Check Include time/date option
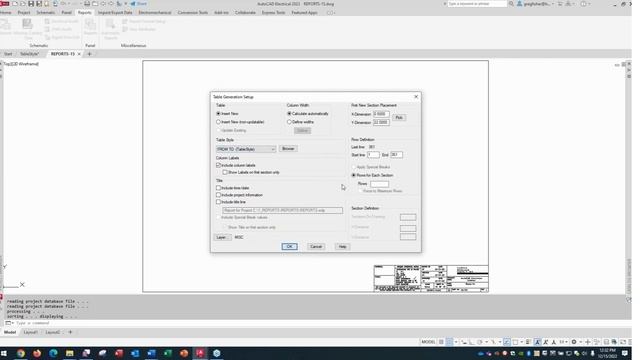The width and height of the screenshot is (640, 360). coord(218,188)
